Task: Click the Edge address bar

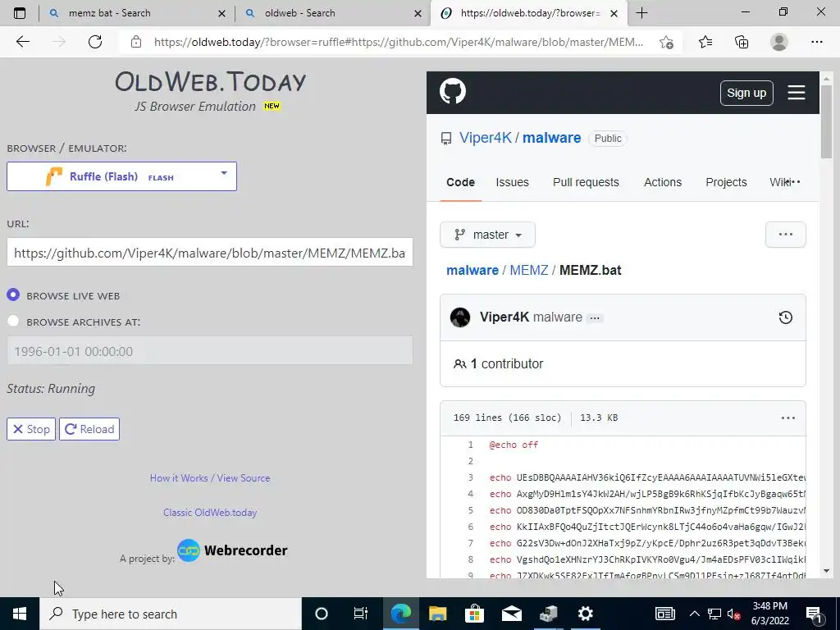Action: pos(398,42)
